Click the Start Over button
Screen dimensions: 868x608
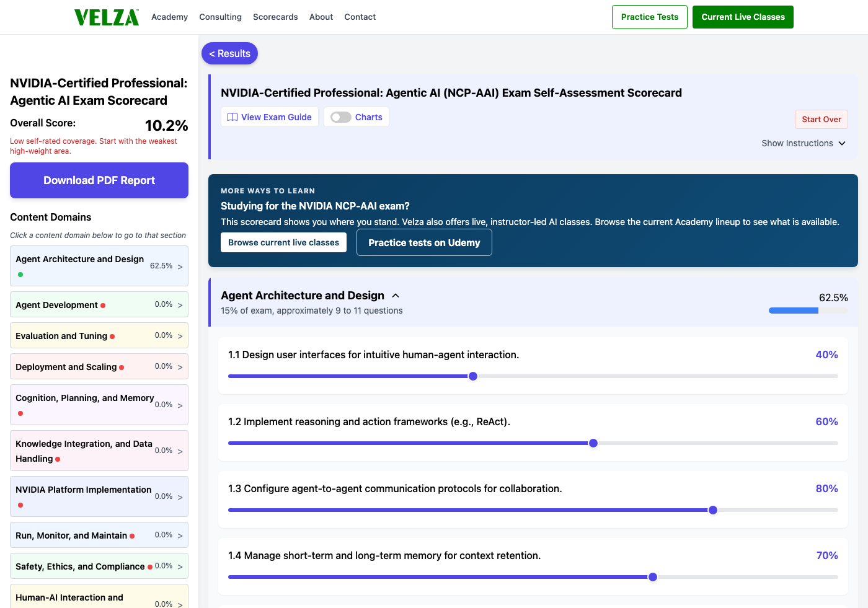(x=821, y=119)
